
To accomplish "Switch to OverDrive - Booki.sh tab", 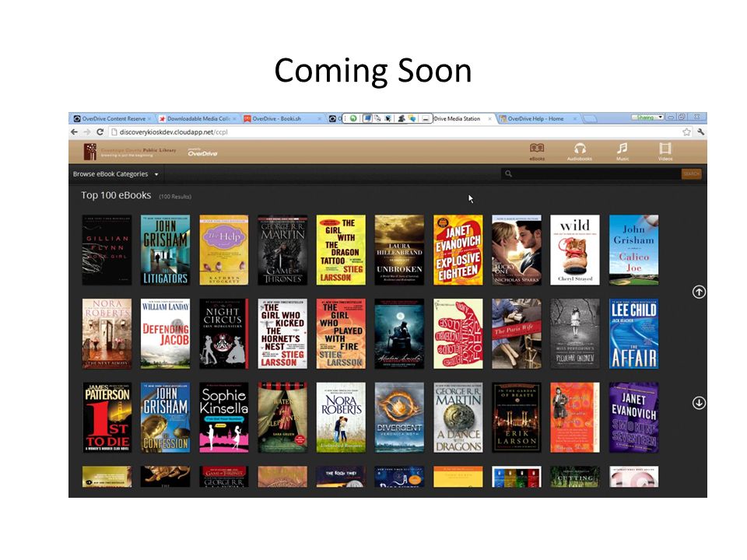I will coord(282,118).
